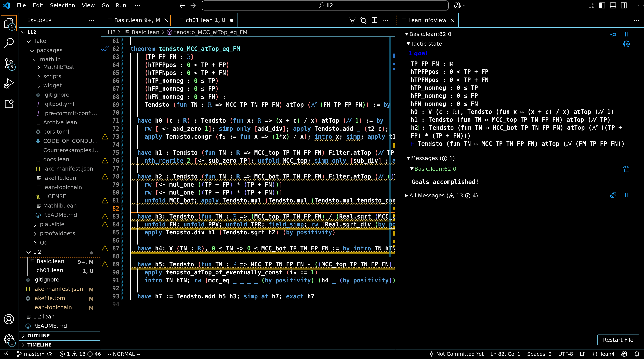Toggle the bottom panel layout
Viewport: 644px width, 359px height.
pyautogui.click(x=613, y=6)
